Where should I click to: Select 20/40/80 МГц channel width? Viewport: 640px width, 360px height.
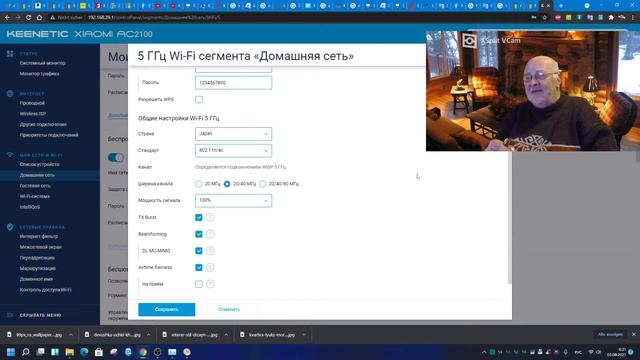tap(263, 184)
